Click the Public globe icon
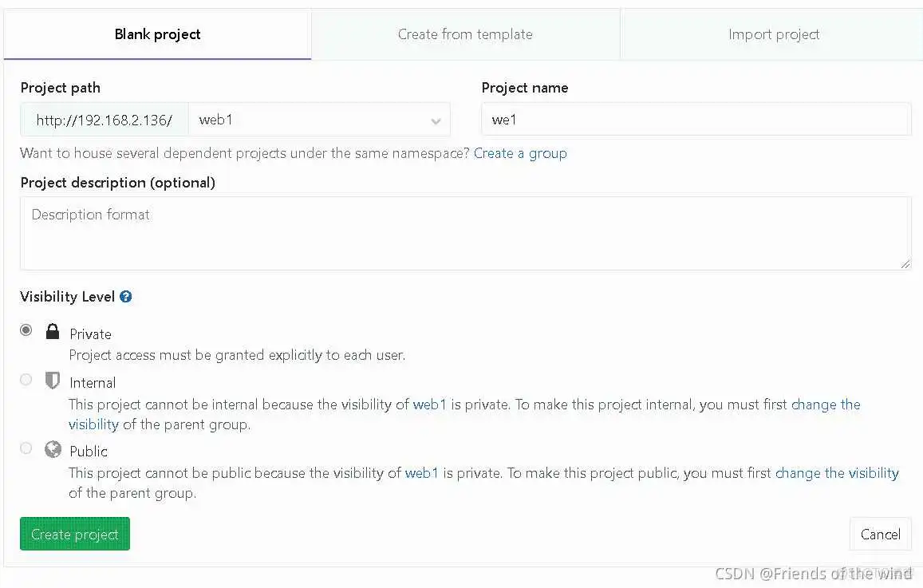Image resolution: width=923 pixels, height=588 pixels. click(x=53, y=449)
